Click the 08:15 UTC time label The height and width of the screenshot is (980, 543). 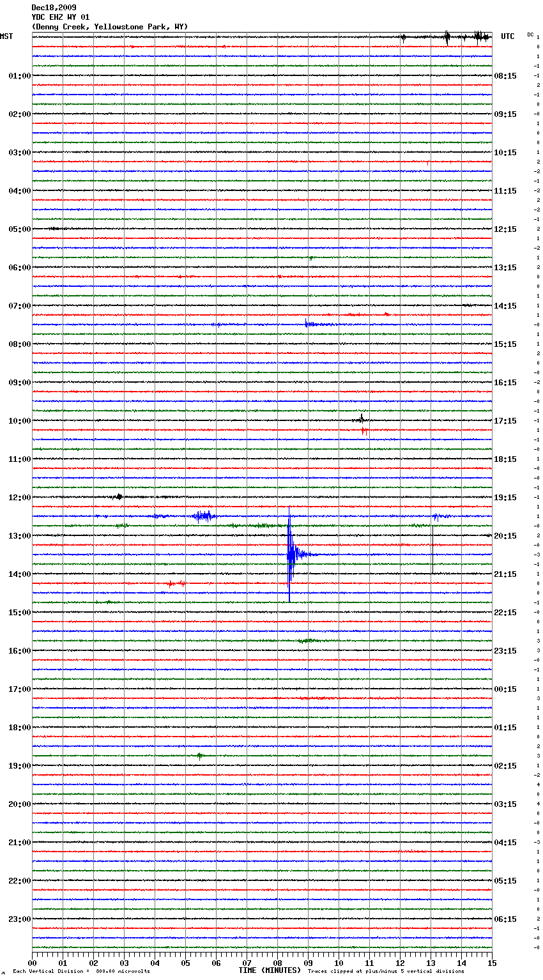pyautogui.click(x=505, y=76)
